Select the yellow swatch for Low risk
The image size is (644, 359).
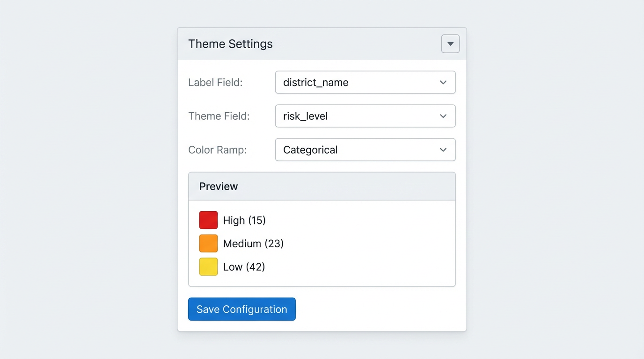tap(208, 266)
